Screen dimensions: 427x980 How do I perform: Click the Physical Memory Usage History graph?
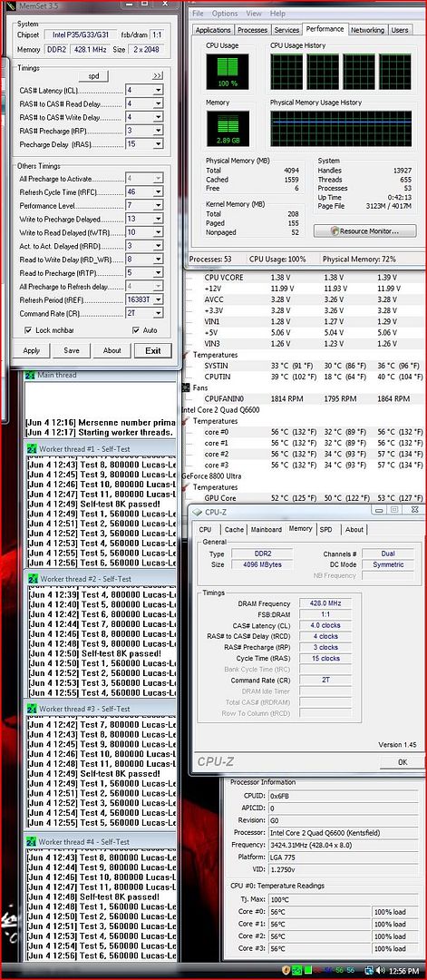(341, 129)
